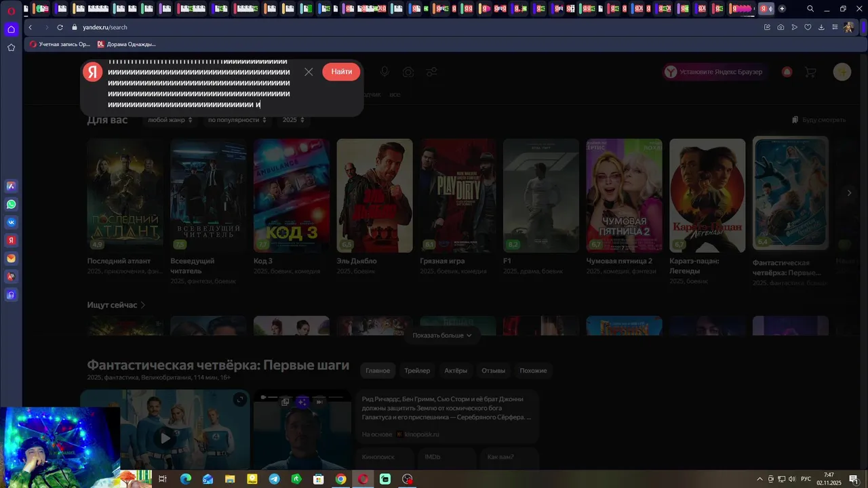Click the Каратэ-пацан: Легенды title
This screenshot has height=488, width=868.
[694, 266]
